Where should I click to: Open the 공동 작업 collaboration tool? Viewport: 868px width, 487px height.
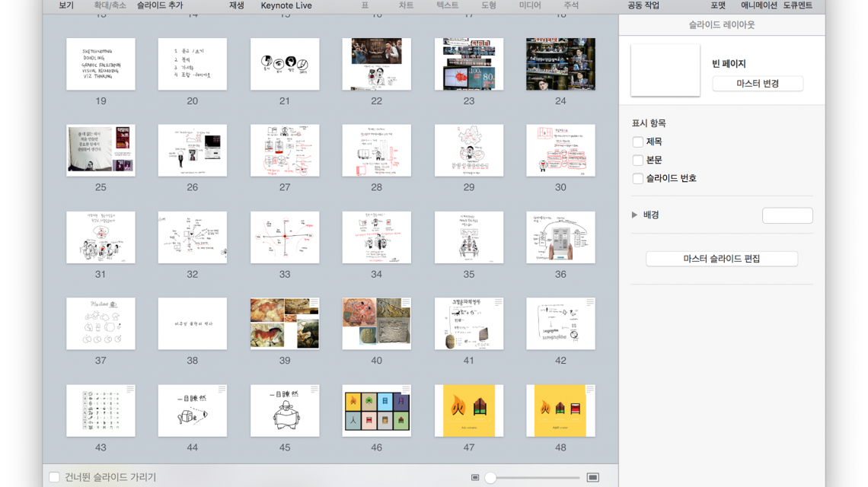643,5
